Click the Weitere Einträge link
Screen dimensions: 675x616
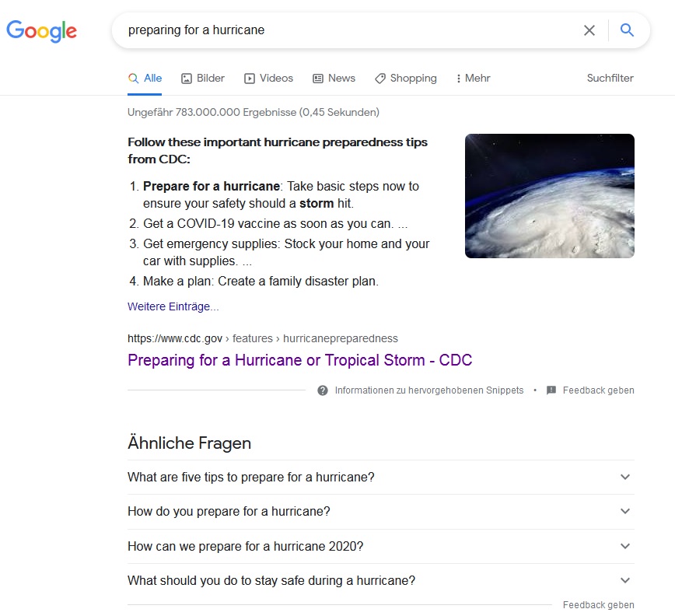(x=173, y=306)
